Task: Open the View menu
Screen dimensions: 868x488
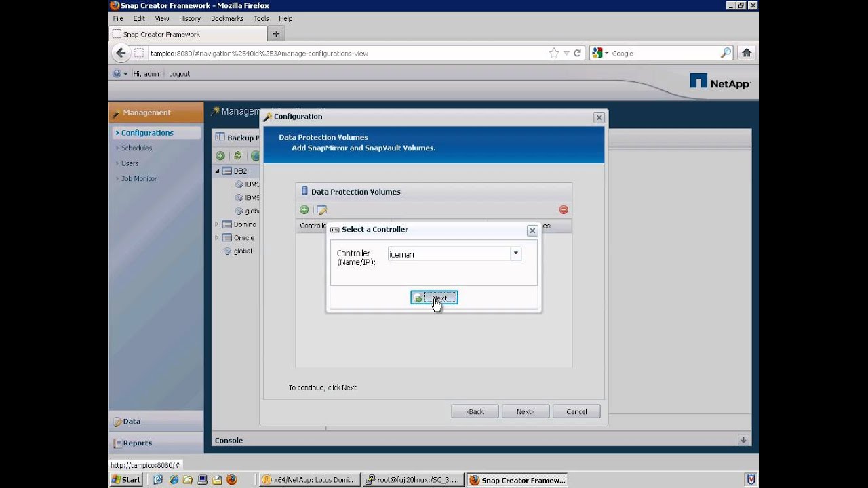Action: 162,19
